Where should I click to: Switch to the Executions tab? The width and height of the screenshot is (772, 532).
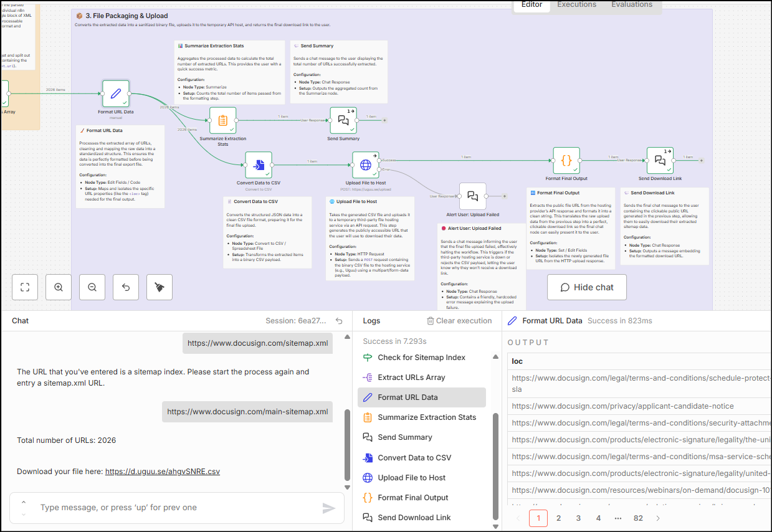576,5
